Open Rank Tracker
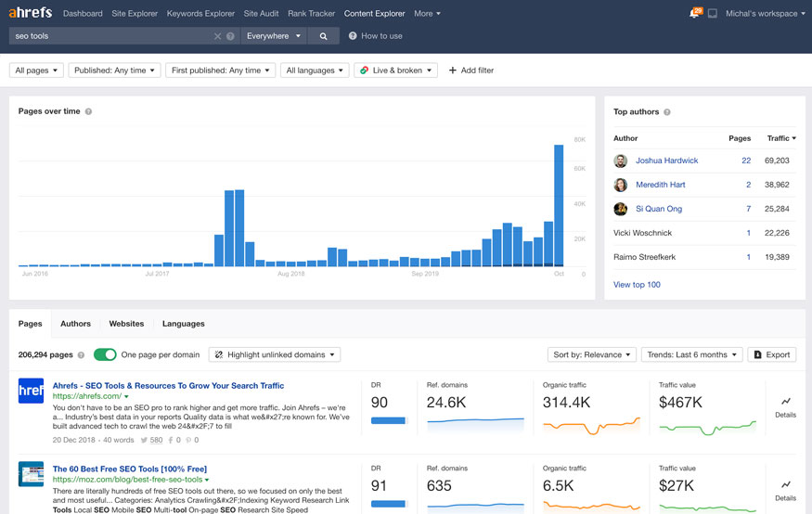 [x=311, y=14]
